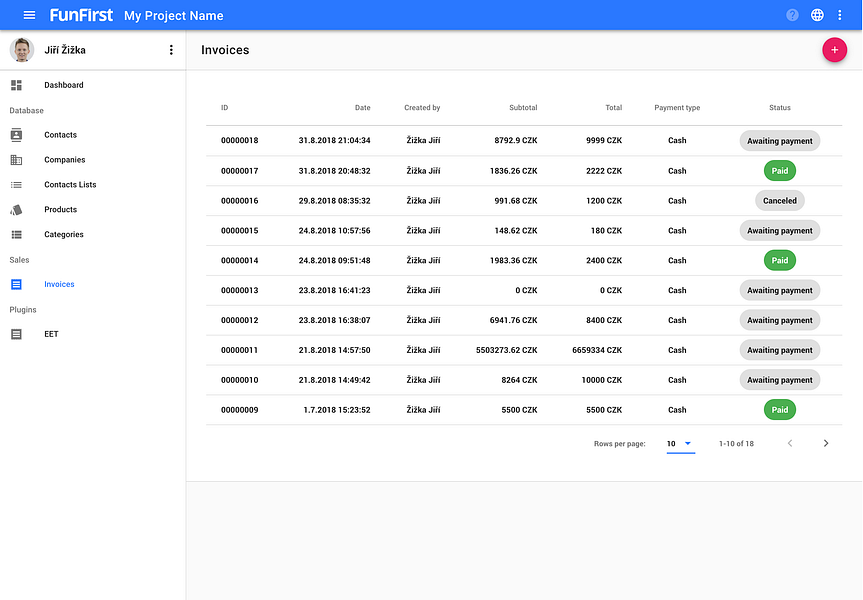Sort by Status column header
Image resolution: width=863 pixels, height=600 pixels.
point(779,108)
